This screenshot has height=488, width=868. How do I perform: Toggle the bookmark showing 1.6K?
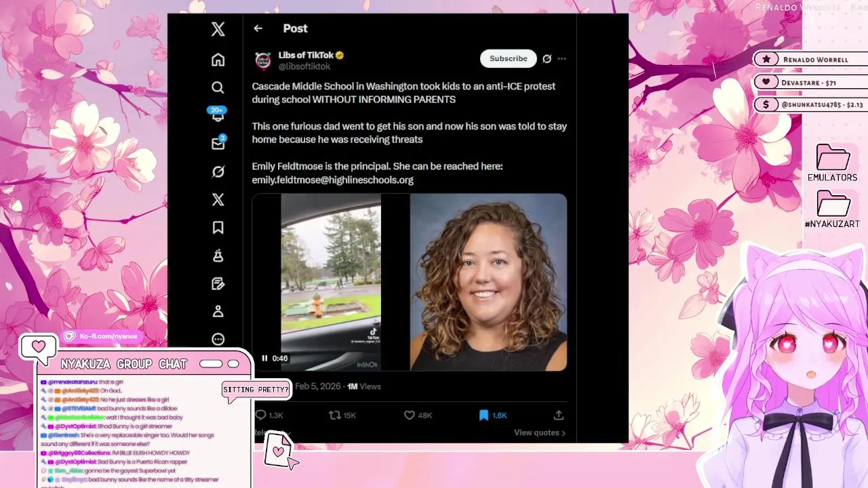493,415
